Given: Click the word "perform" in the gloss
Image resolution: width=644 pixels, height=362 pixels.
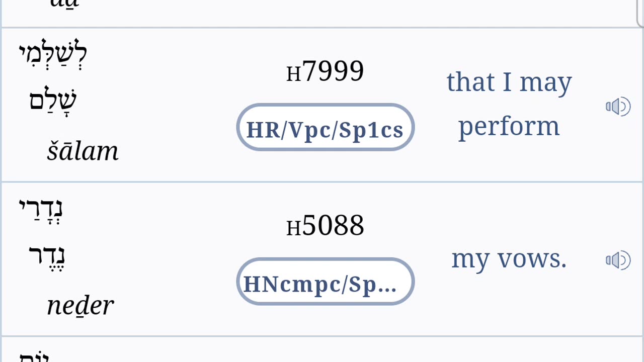Looking at the screenshot, I should point(509,126).
